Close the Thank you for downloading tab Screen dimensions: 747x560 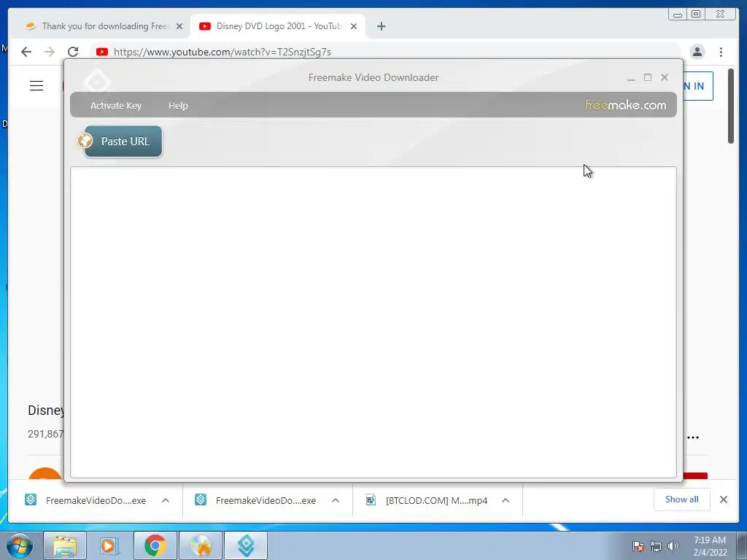click(x=179, y=26)
